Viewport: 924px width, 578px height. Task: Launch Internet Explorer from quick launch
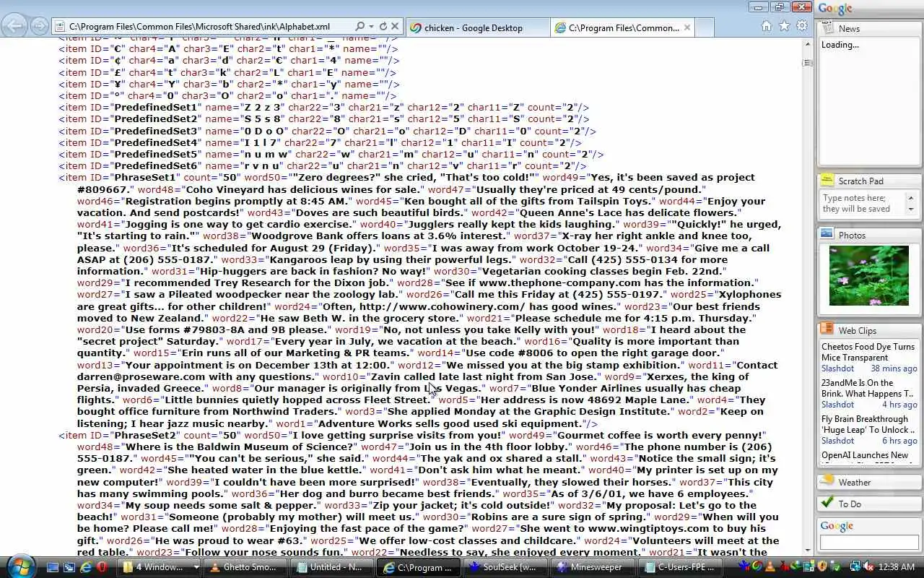pos(86,568)
